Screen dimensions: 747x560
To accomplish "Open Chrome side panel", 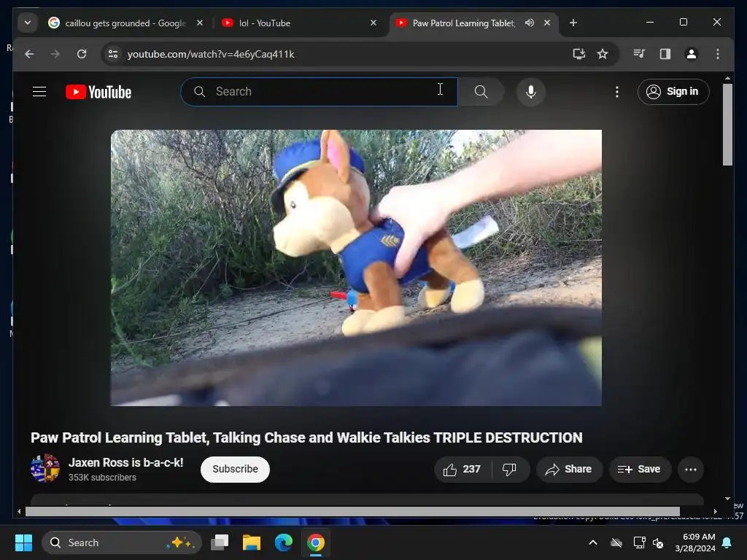I will tap(665, 54).
